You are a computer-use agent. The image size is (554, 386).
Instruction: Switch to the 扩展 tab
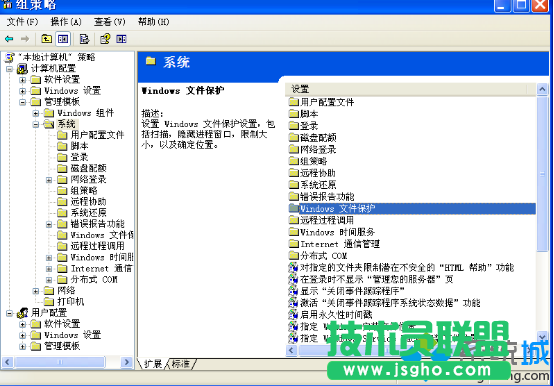153,364
